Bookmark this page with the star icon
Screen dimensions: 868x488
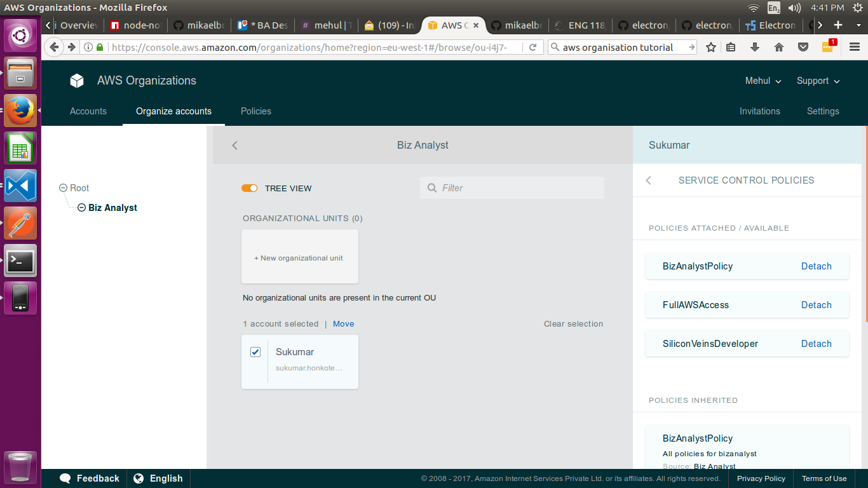pos(711,47)
